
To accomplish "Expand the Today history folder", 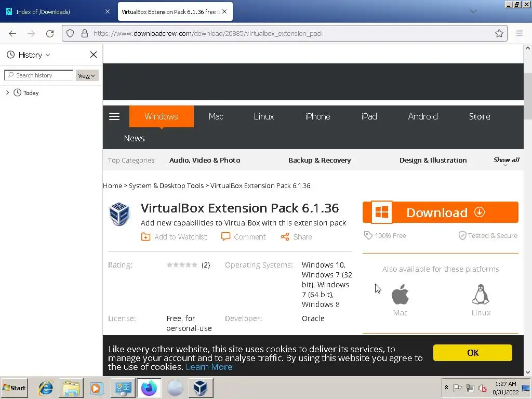I will pos(7,92).
